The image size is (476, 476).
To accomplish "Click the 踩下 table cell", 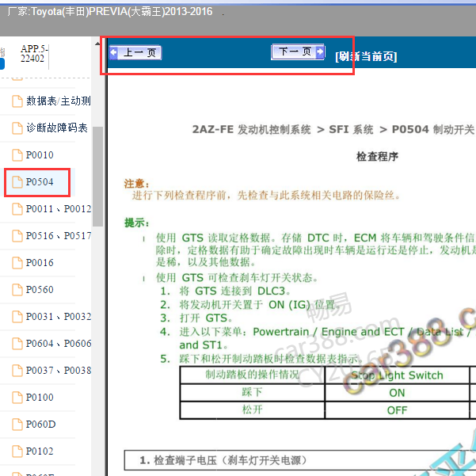I will tap(253, 392).
